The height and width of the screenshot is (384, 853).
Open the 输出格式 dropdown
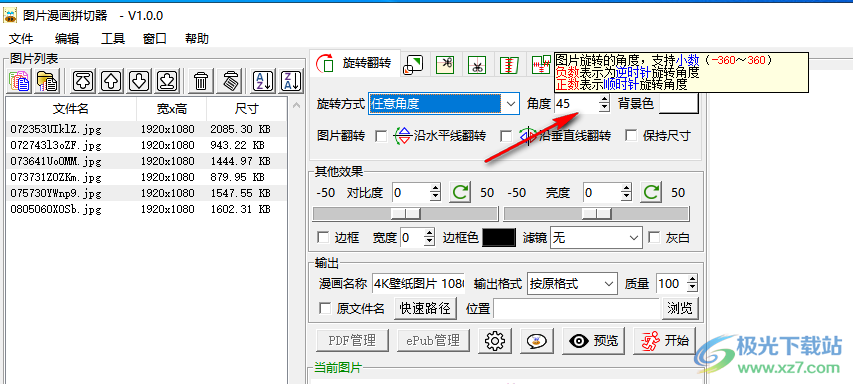click(x=572, y=283)
